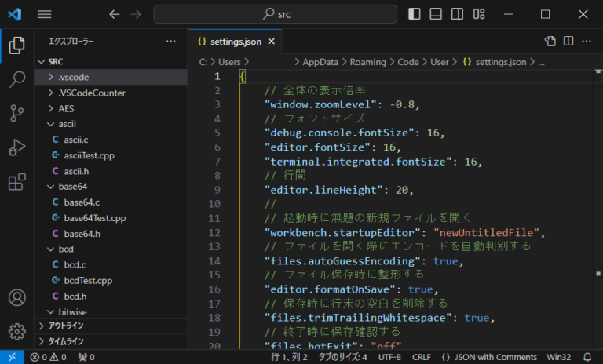Click the hamburger application menu icon
The width and height of the screenshot is (603, 364).
click(x=45, y=14)
